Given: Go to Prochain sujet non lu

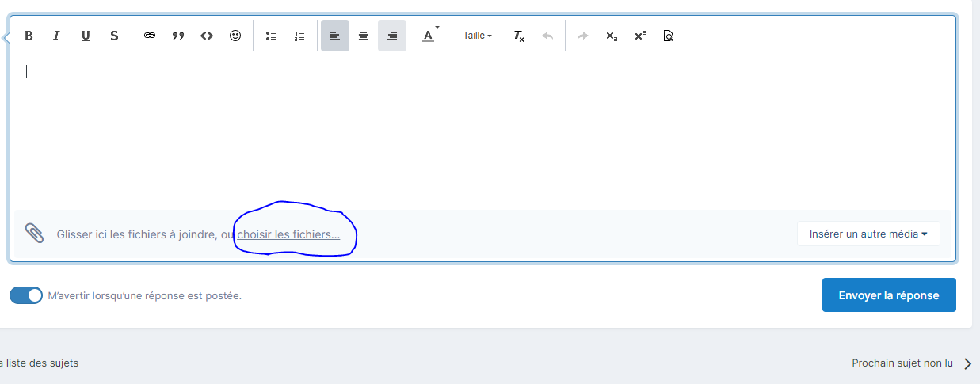Looking at the screenshot, I should click(902, 363).
